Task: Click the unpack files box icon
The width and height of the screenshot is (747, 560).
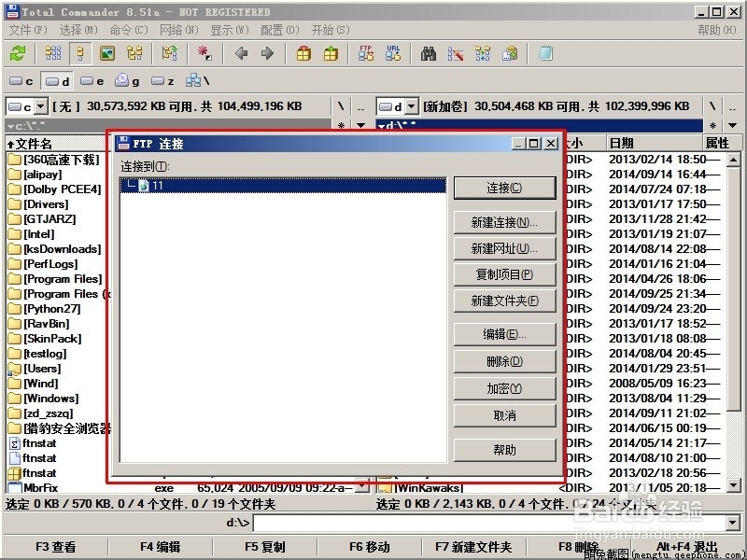Action: [x=331, y=53]
